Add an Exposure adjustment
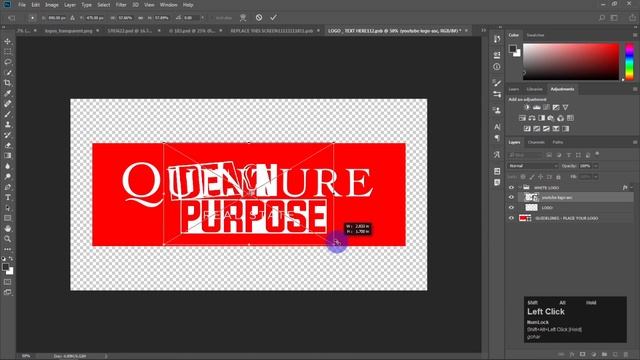 (x=556, y=107)
